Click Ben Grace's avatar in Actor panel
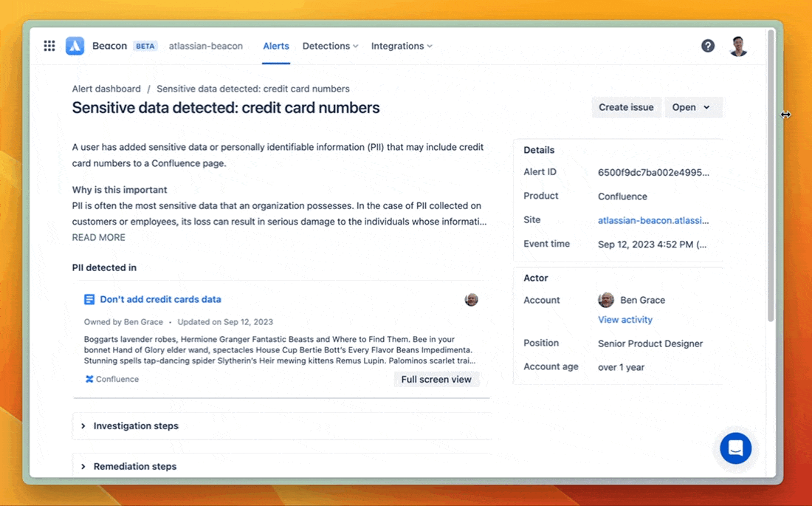The height and width of the screenshot is (506, 812). click(x=606, y=300)
